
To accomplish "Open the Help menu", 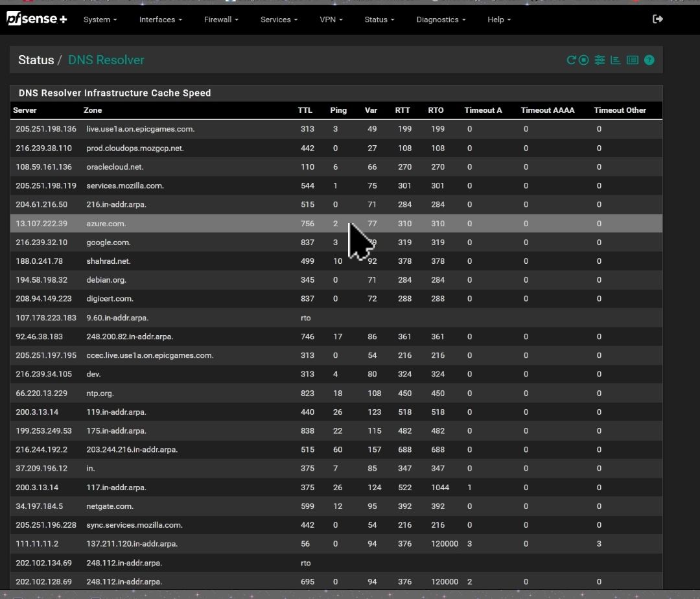I will coord(499,19).
